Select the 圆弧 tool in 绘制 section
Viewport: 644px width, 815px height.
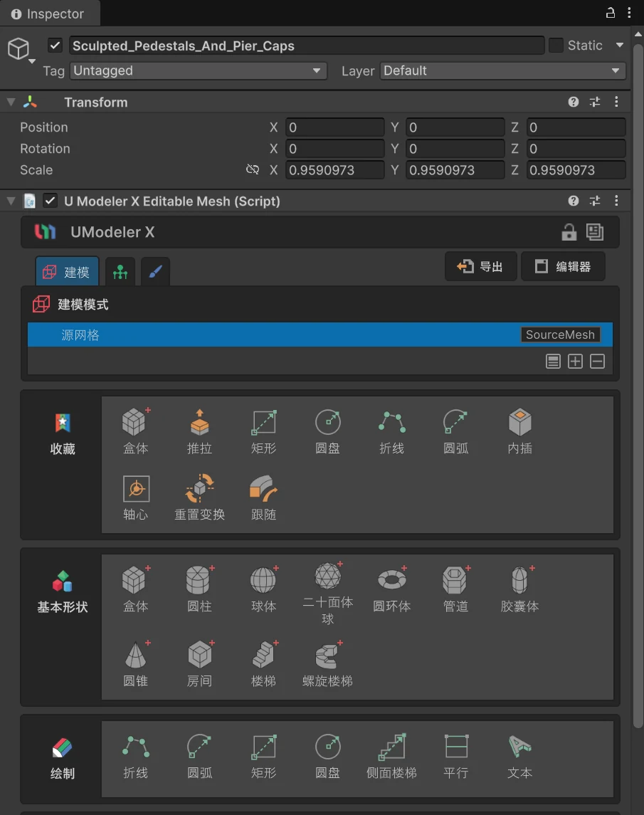tap(199, 756)
